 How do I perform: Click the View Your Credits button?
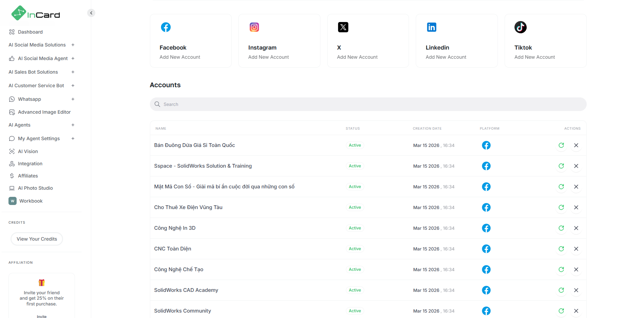pyautogui.click(x=37, y=239)
